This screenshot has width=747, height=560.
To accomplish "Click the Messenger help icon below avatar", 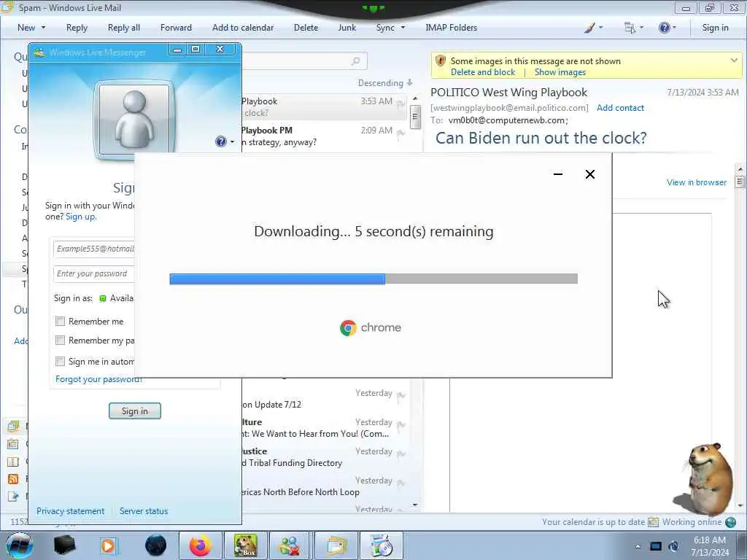I will [220, 141].
